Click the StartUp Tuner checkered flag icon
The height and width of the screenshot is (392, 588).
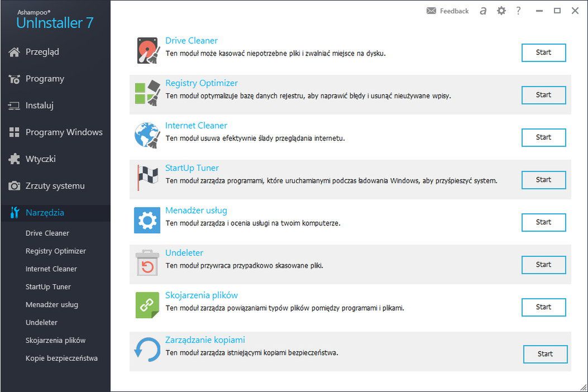pyautogui.click(x=147, y=178)
